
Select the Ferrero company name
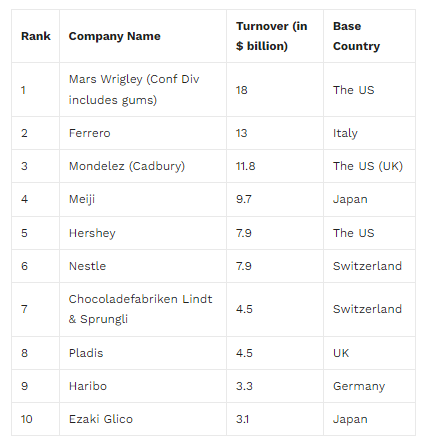[x=89, y=133]
